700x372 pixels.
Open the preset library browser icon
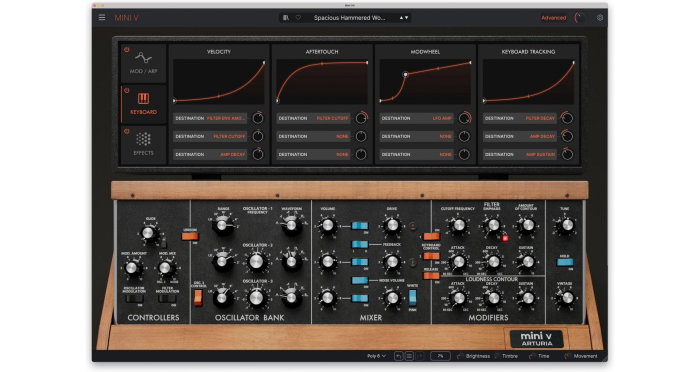tap(286, 18)
